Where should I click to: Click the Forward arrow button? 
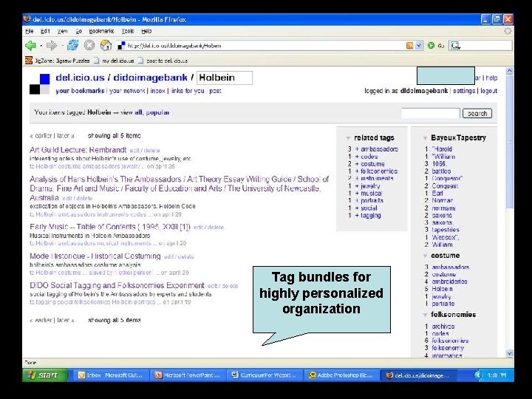click(x=52, y=46)
